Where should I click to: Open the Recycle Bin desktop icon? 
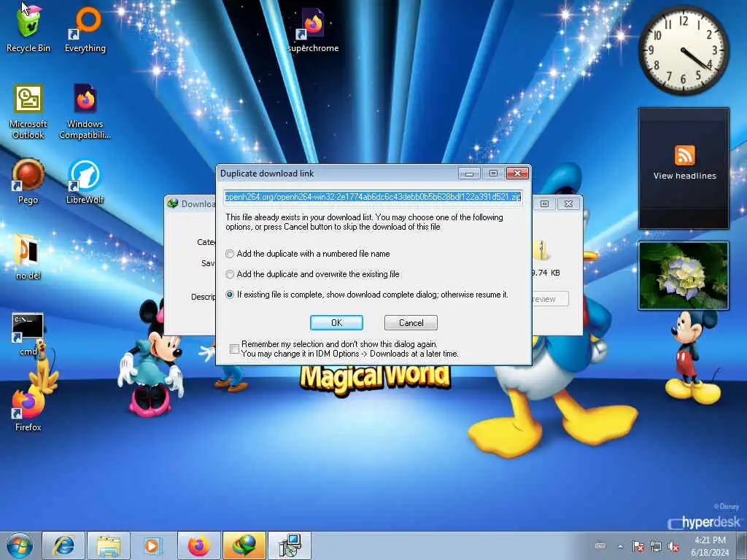28,28
